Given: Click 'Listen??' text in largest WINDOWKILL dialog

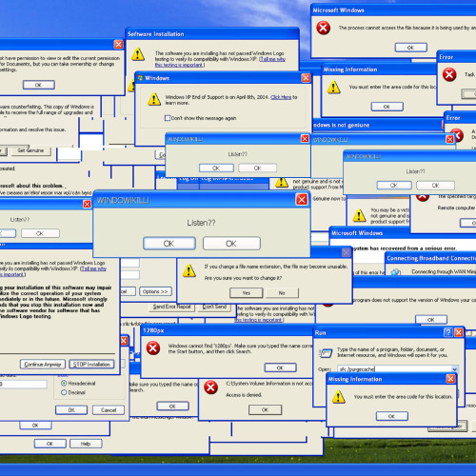Looking at the screenshot, I should [x=201, y=223].
